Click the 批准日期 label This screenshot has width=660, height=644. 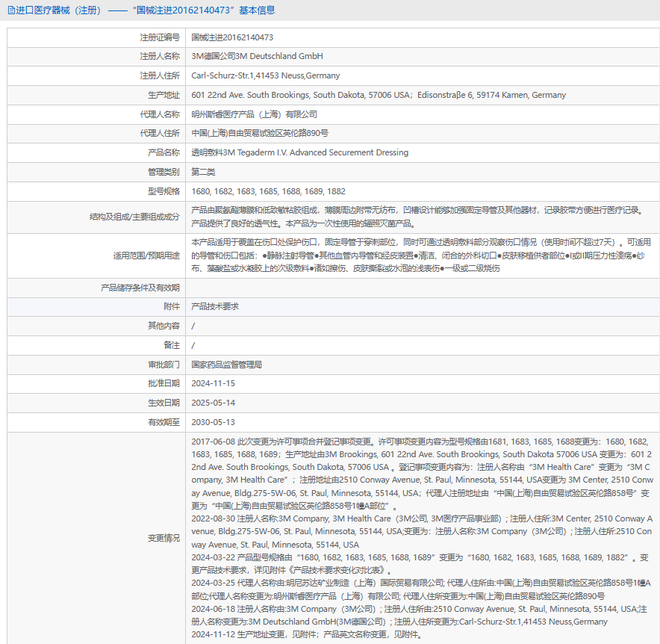(x=164, y=383)
